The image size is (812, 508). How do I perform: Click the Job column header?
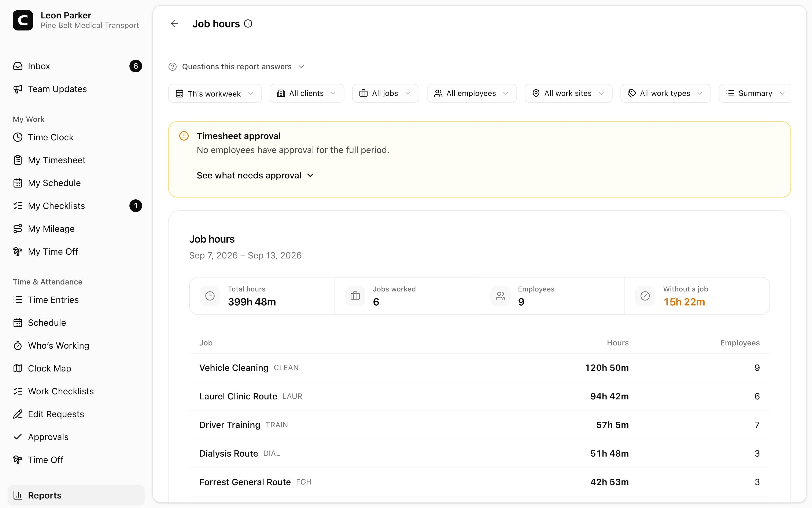coord(206,343)
